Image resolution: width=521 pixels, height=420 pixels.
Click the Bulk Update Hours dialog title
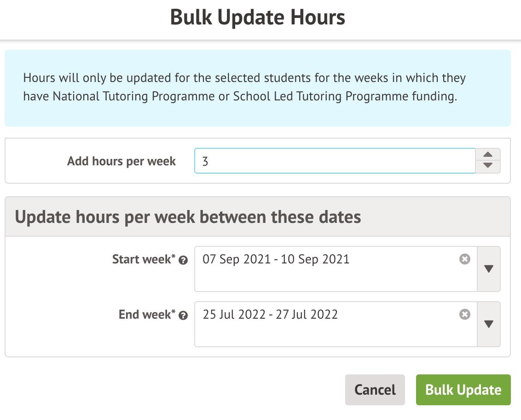[258, 17]
